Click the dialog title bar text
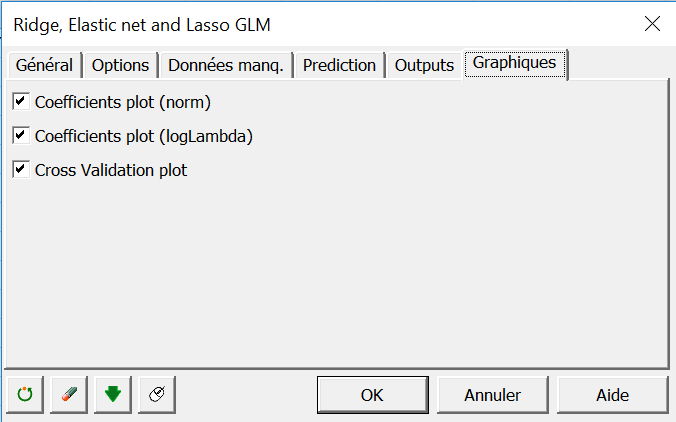 141,24
